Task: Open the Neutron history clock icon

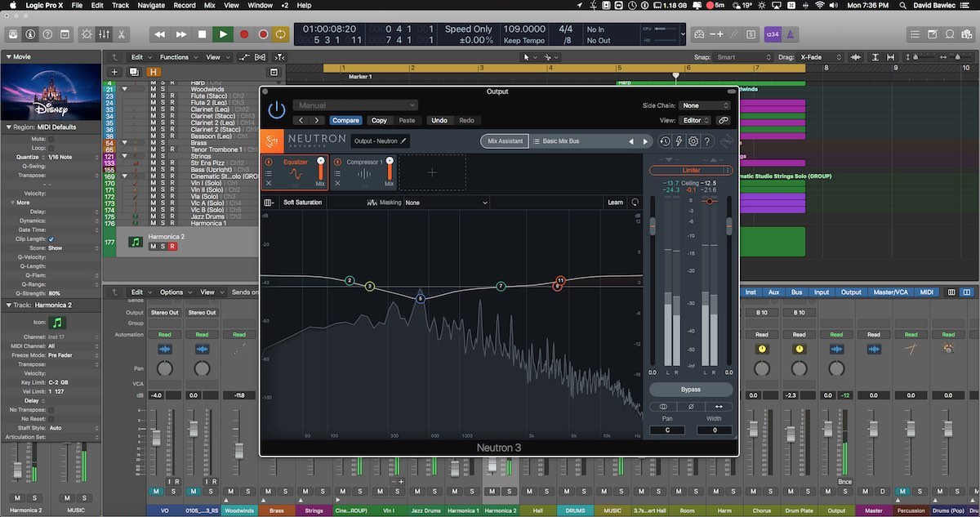Action: coord(665,141)
